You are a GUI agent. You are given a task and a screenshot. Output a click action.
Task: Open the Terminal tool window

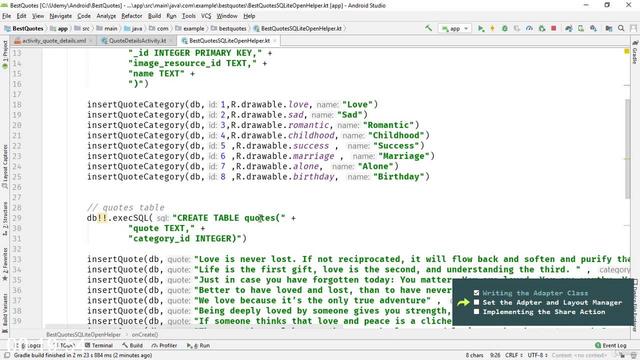click(98, 345)
